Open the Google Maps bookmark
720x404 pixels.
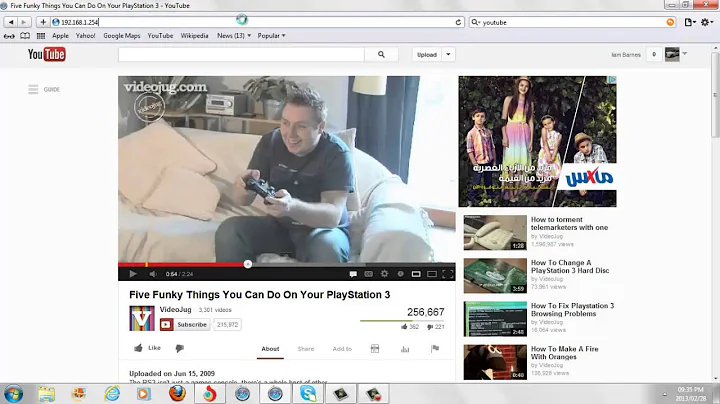(x=122, y=36)
